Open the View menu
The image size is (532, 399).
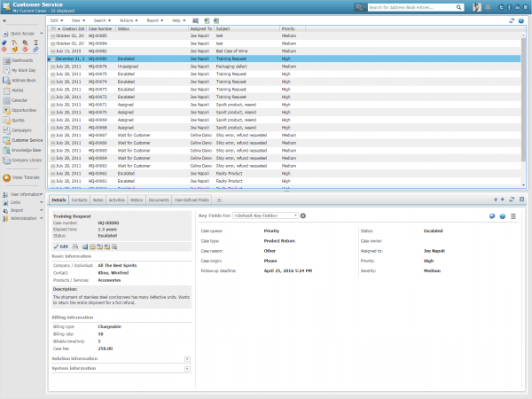tap(78, 20)
